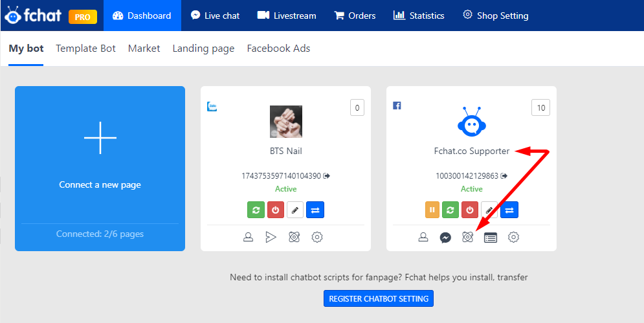Pause the Fchat.co Supporter bot with the orange button

click(x=432, y=210)
